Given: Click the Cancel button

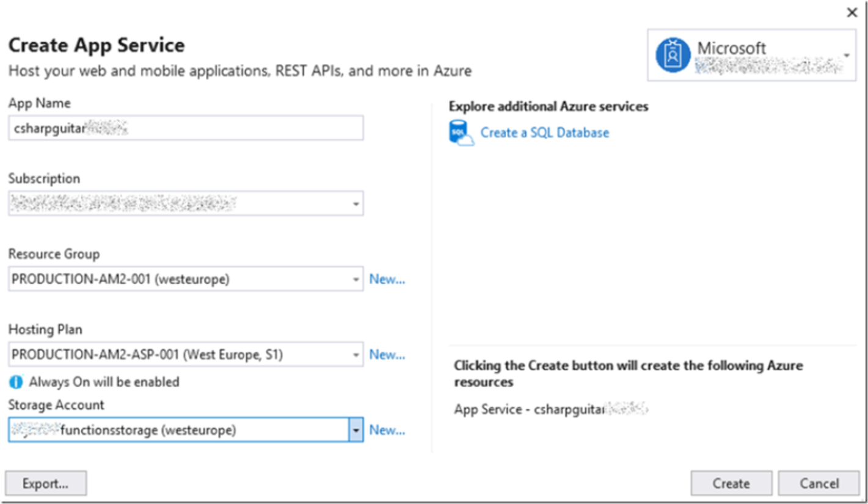Looking at the screenshot, I should coord(819,483).
